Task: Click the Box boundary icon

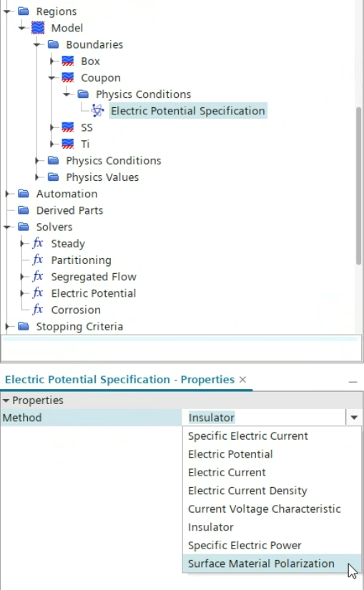Action: [67, 61]
